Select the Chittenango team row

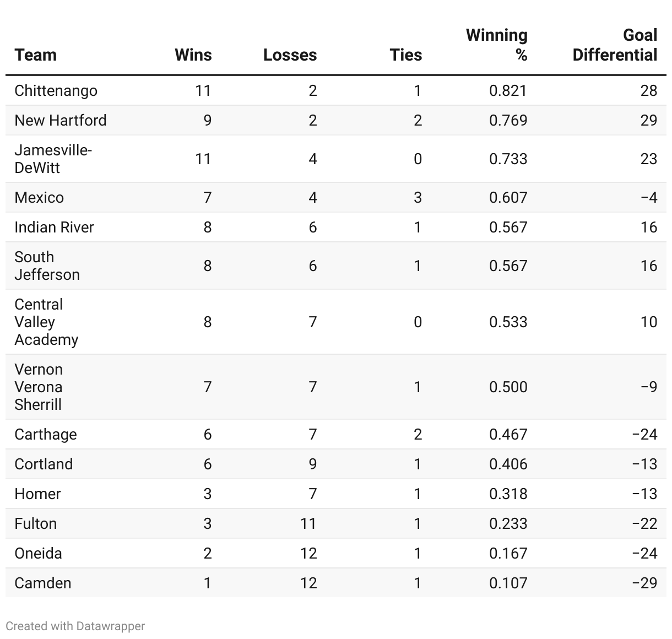pos(56,91)
